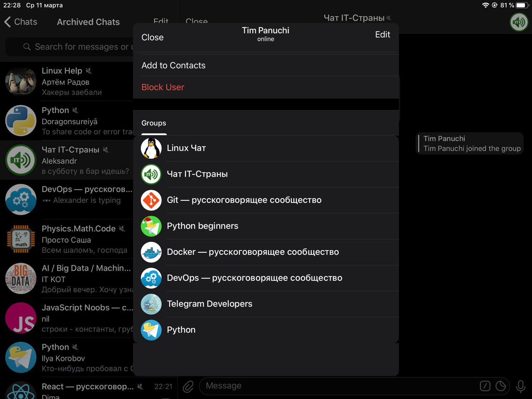
Task: Open Docker — русскоговорящее сообщество group
Action: point(266,252)
